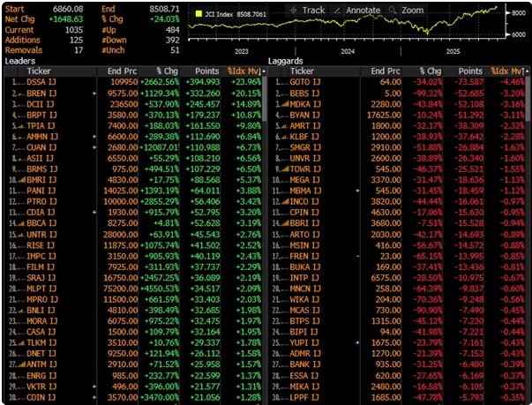Click the chart icon beside MDKA IJ
This screenshot has width=532, height=405.
[285, 104]
